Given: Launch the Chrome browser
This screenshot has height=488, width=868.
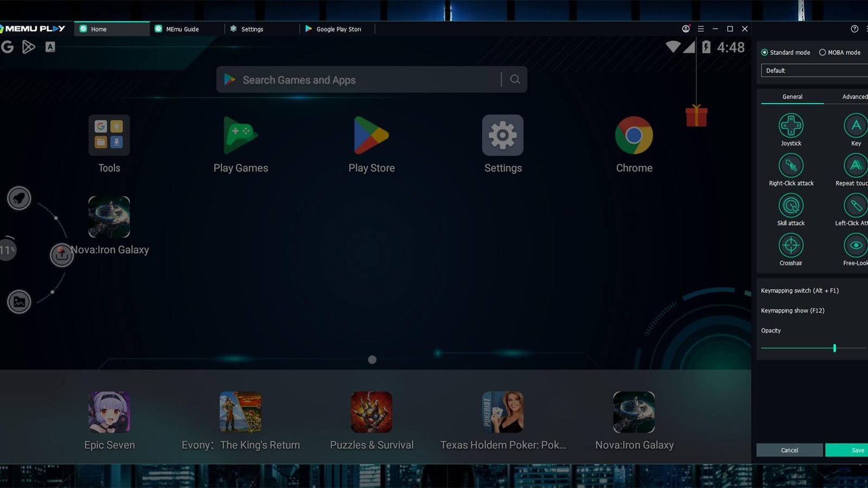Looking at the screenshot, I should point(634,135).
